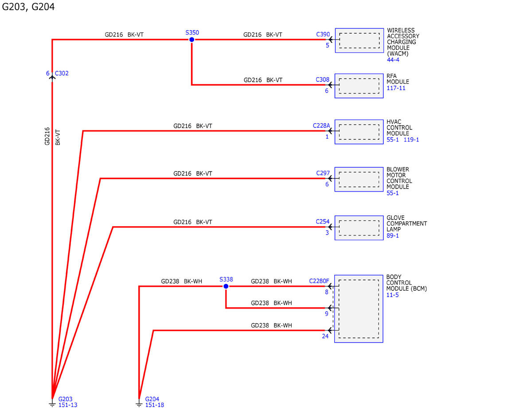This screenshot has width=532, height=411.
Task: Go to page reference 44-4
Action: [x=393, y=59]
